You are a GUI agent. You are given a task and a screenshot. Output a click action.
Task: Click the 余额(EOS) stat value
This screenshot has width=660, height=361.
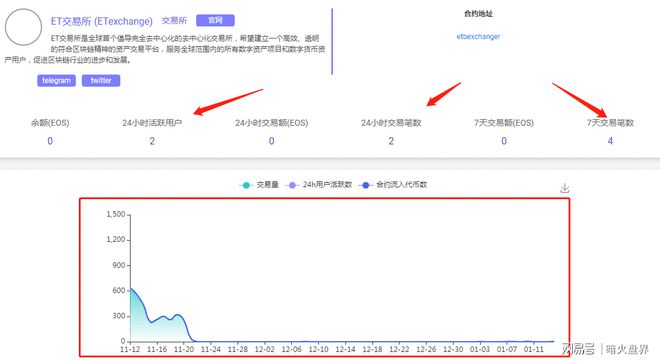click(50, 141)
